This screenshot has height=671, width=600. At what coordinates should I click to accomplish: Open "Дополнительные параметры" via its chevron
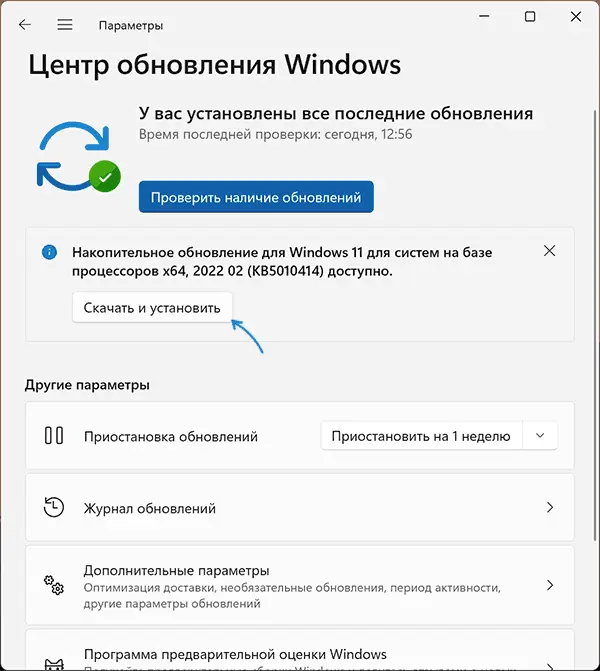coord(550,585)
